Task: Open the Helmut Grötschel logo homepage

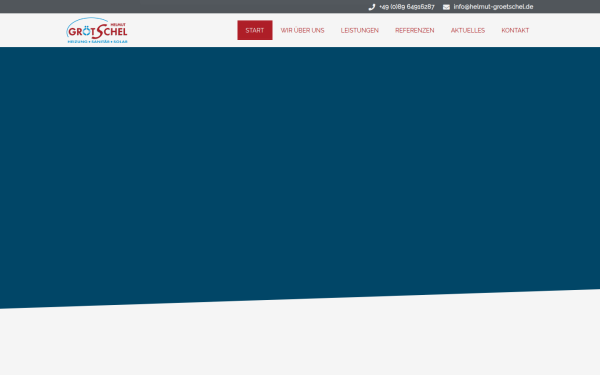Action: [97, 30]
